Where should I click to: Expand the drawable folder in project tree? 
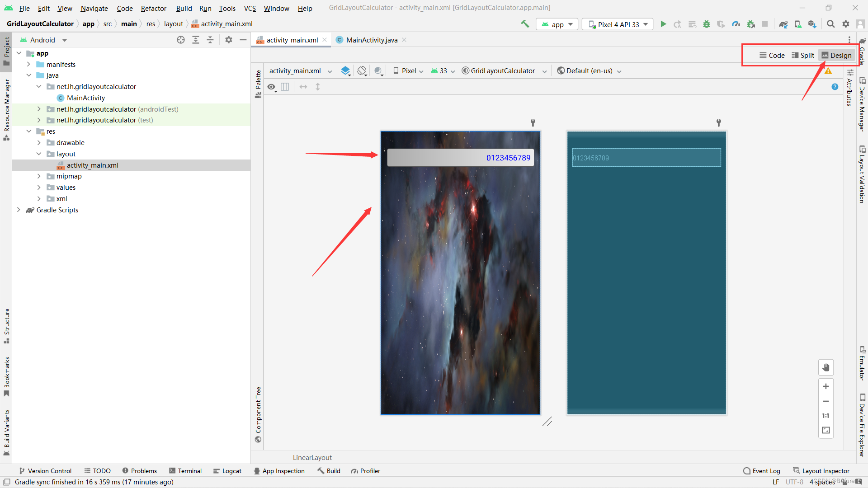[39, 143]
